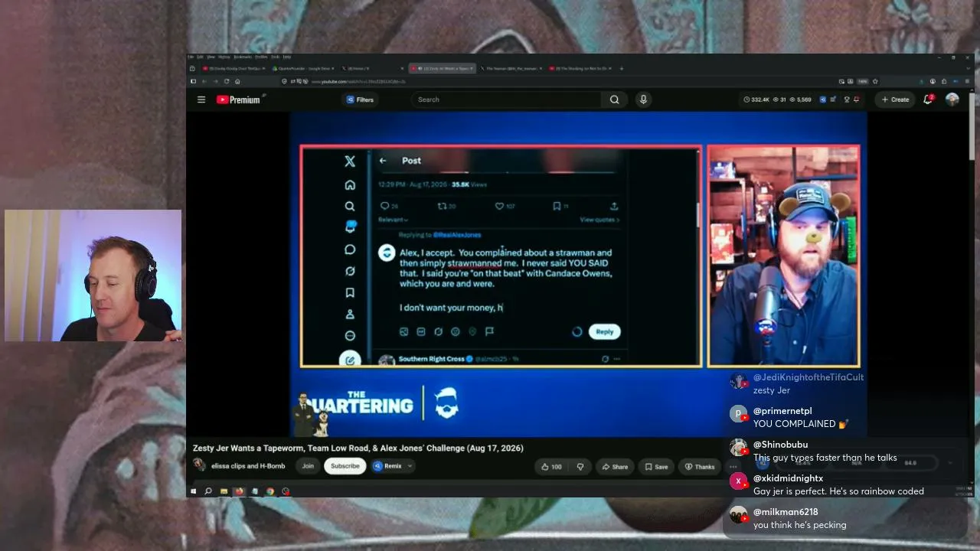980x551 pixels.
Task: Save the video to a playlist
Action: tap(656, 467)
